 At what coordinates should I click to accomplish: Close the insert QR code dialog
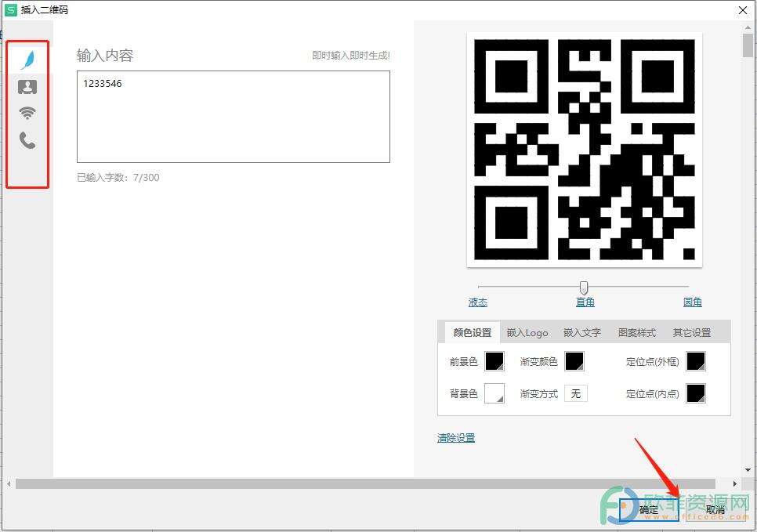[x=743, y=10]
